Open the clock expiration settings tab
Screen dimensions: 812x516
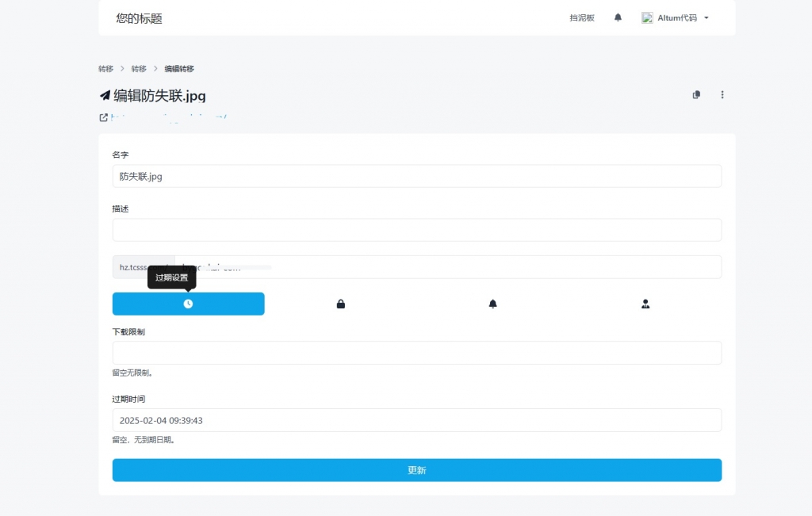[x=188, y=304]
